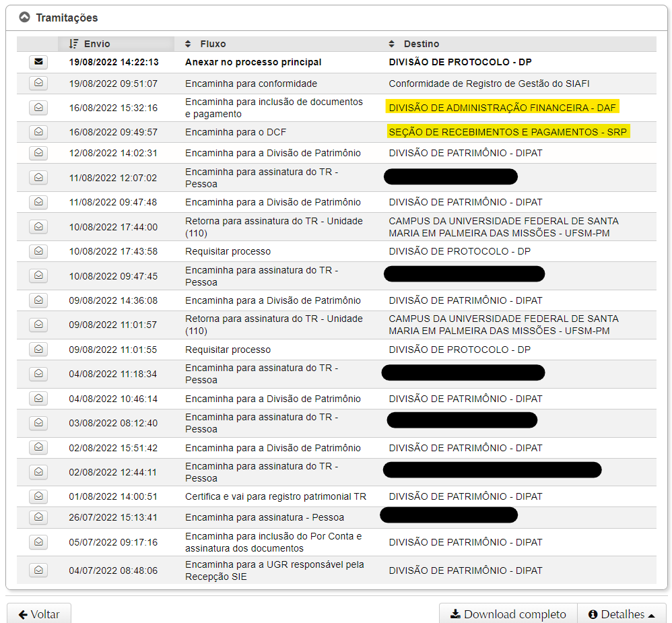The width and height of the screenshot is (672, 623).
Task: Sort table by Destino column header
Action: pos(421,44)
